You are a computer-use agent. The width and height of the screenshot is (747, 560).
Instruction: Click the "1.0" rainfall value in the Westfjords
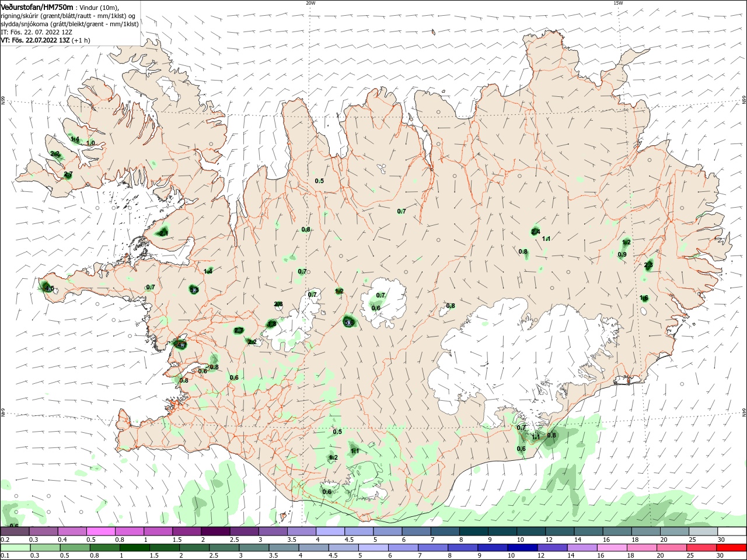click(x=90, y=143)
